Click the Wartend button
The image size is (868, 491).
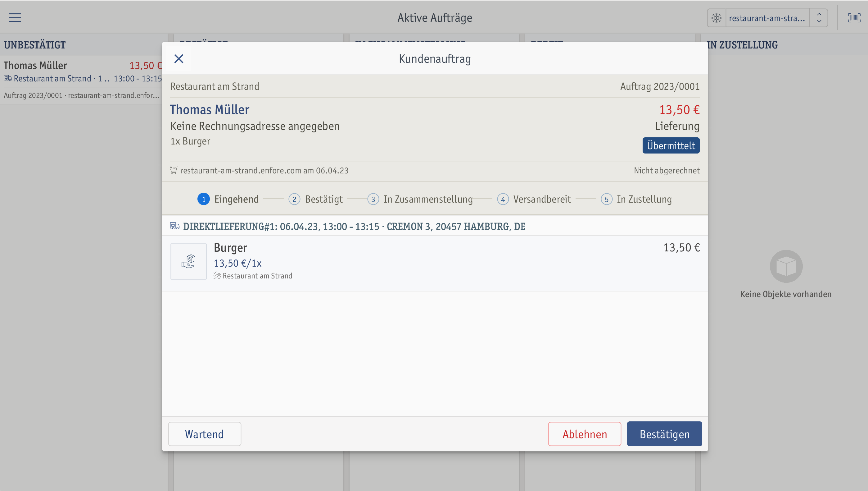tap(205, 434)
